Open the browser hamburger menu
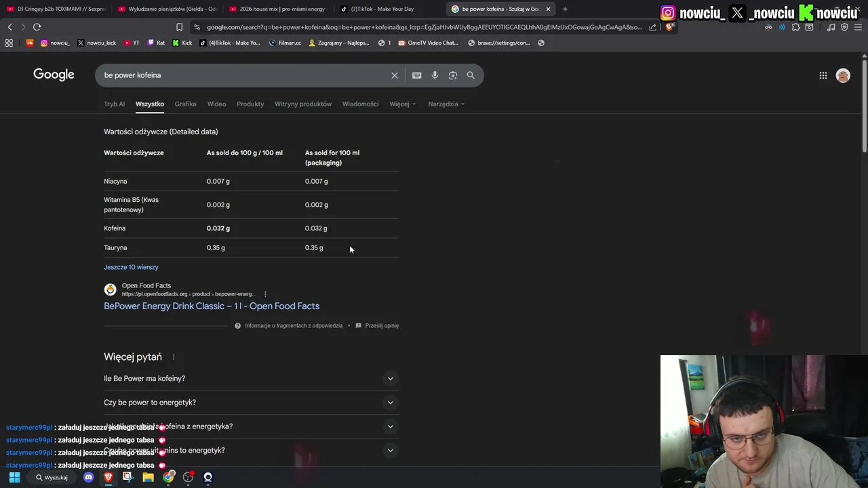Viewport: 868px width, 488px height. point(858,27)
